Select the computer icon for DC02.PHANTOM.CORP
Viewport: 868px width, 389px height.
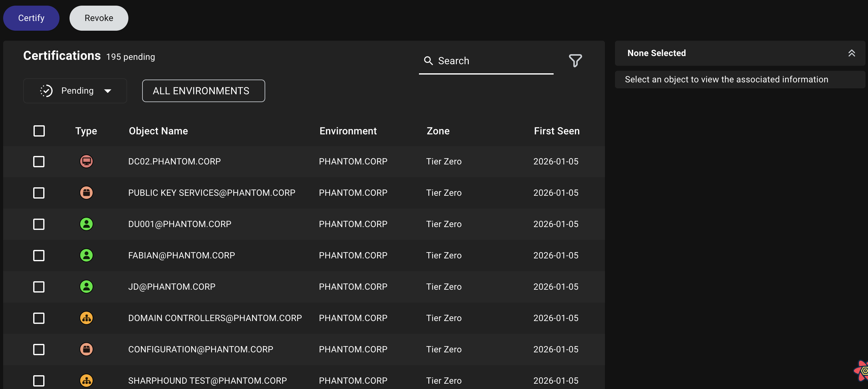86,162
